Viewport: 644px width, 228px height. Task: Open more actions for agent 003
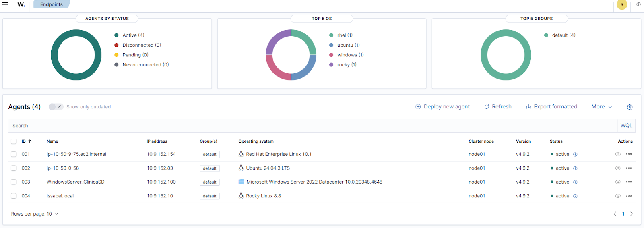[629, 182]
